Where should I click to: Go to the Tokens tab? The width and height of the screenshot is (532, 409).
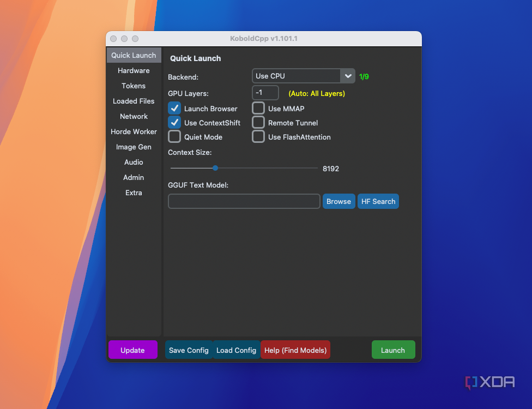point(134,86)
